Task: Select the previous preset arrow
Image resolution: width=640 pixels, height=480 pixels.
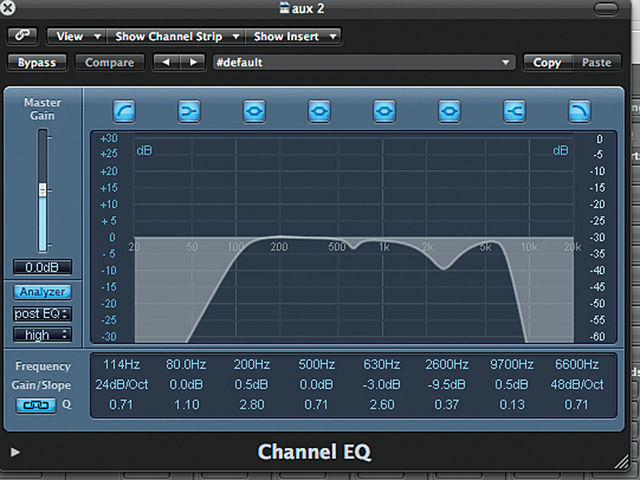Action: [166, 62]
